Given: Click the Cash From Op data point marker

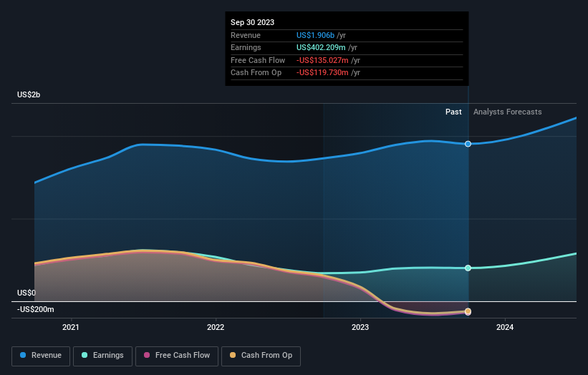Looking at the screenshot, I should (468, 311).
